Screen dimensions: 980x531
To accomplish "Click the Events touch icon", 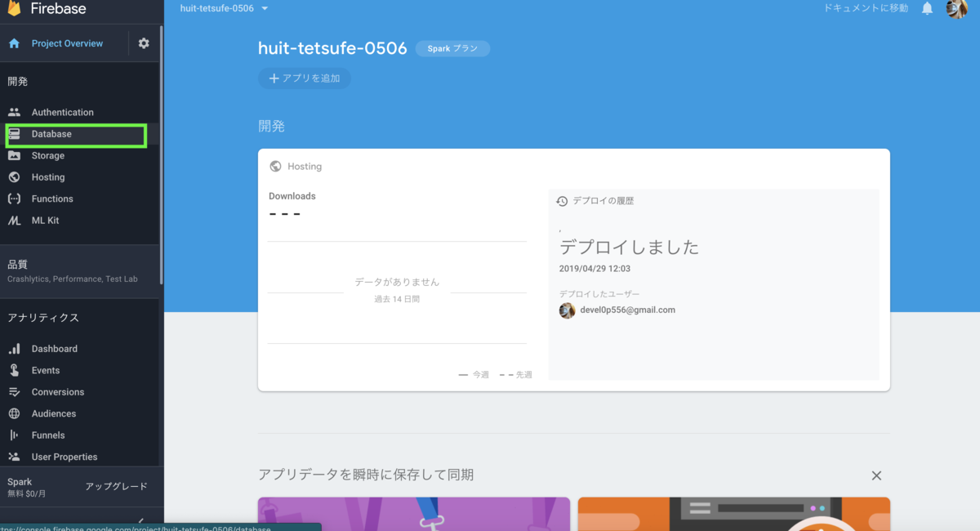I will click(14, 370).
